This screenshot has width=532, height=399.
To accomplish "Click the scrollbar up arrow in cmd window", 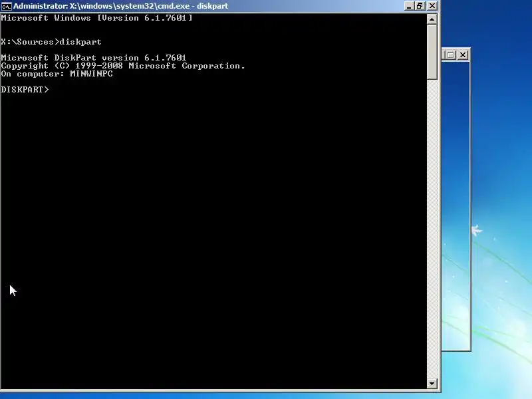I will [432, 19].
